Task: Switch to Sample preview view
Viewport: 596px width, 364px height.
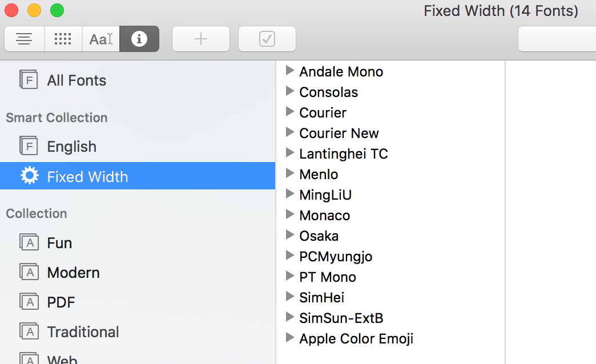Action: (24, 39)
